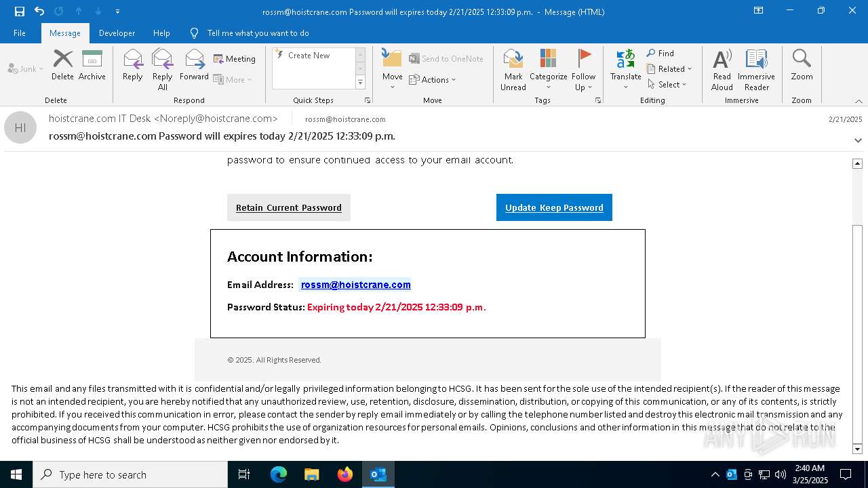Click the volume speaker icon
This screenshot has height=488, width=868.
(x=781, y=474)
